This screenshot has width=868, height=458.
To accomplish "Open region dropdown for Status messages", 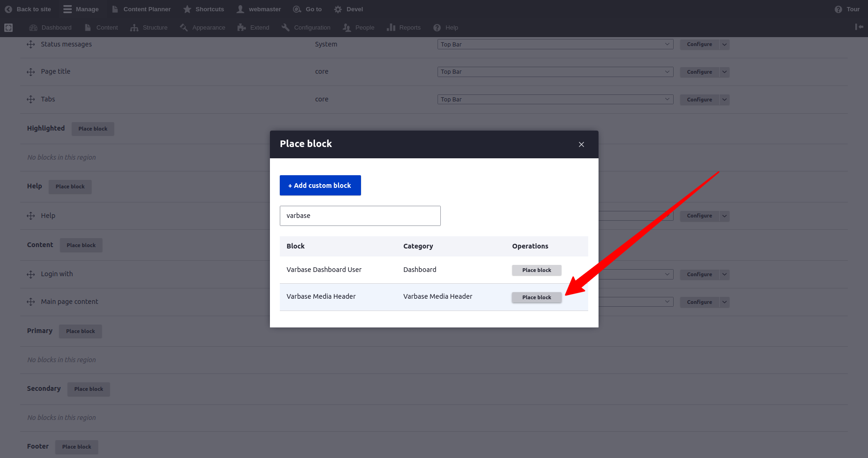I will 555,45.
